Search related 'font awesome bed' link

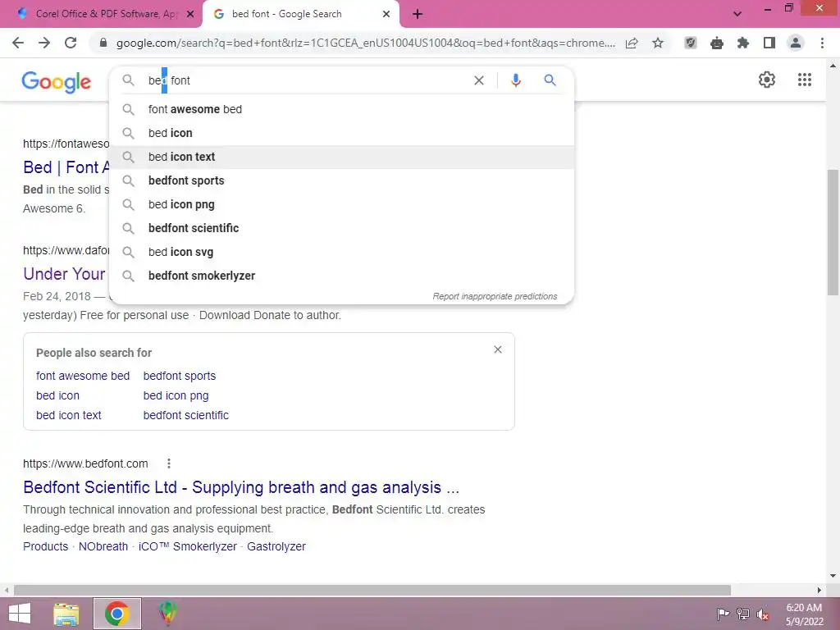tap(83, 376)
